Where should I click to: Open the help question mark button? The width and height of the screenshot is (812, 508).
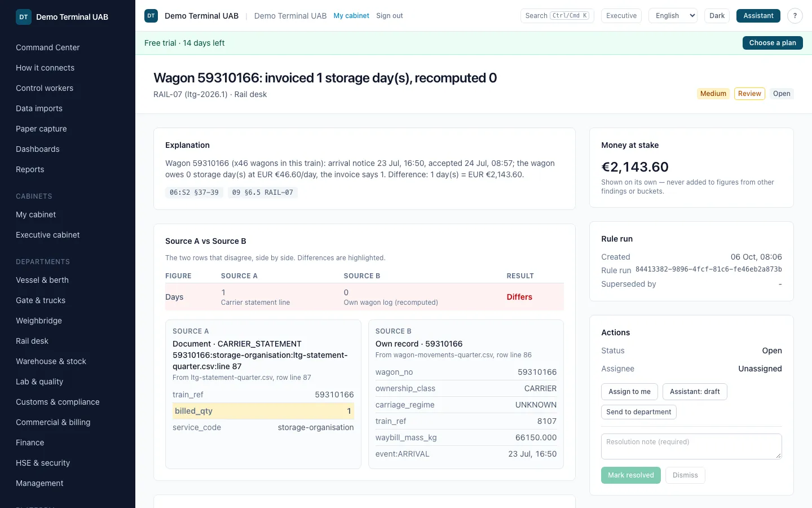[795, 16]
